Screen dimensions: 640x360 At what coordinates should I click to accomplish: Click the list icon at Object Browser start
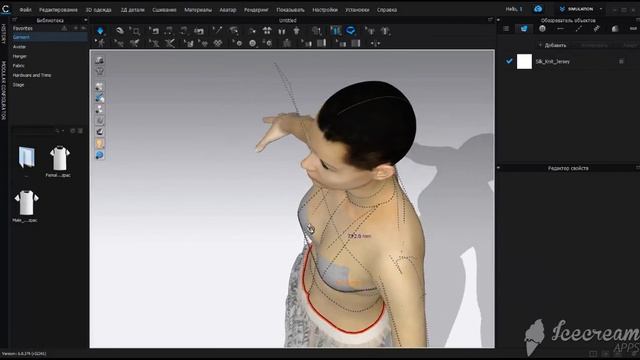pyautogui.click(x=506, y=29)
